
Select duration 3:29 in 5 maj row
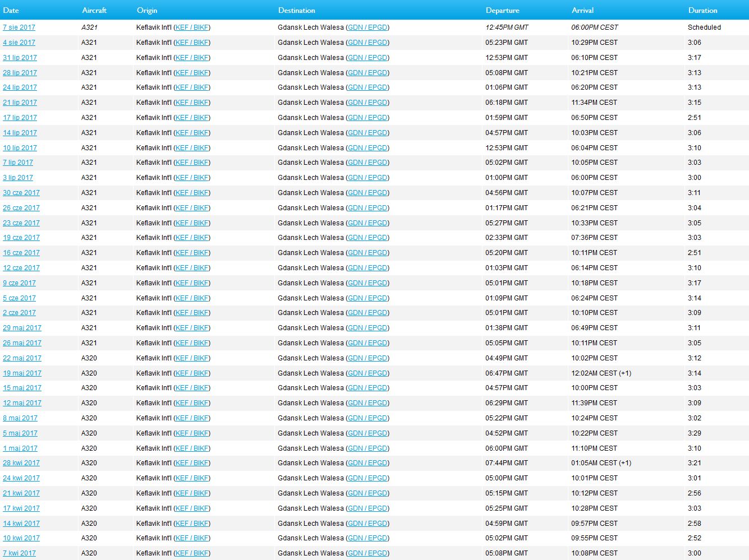click(695, 433)
